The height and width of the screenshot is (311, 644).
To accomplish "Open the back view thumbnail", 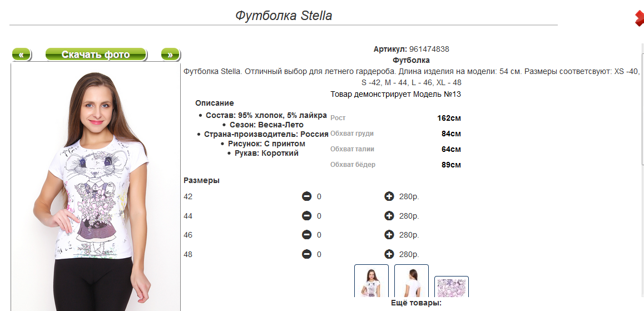I will 412,281.
